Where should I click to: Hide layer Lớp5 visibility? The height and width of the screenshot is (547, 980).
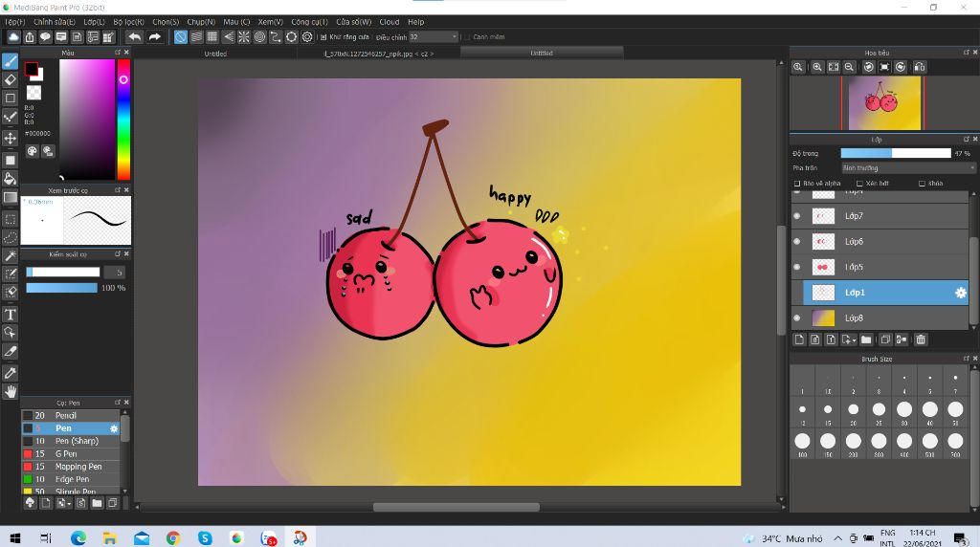[797, 267]
